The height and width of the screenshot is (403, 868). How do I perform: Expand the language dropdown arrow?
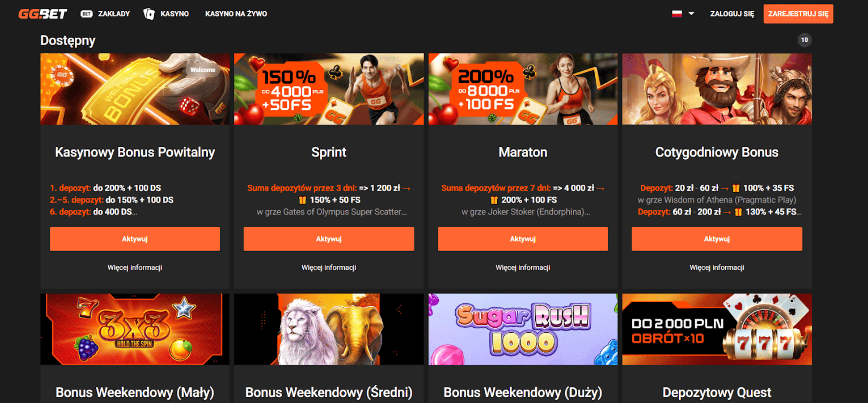coord(691,13)
